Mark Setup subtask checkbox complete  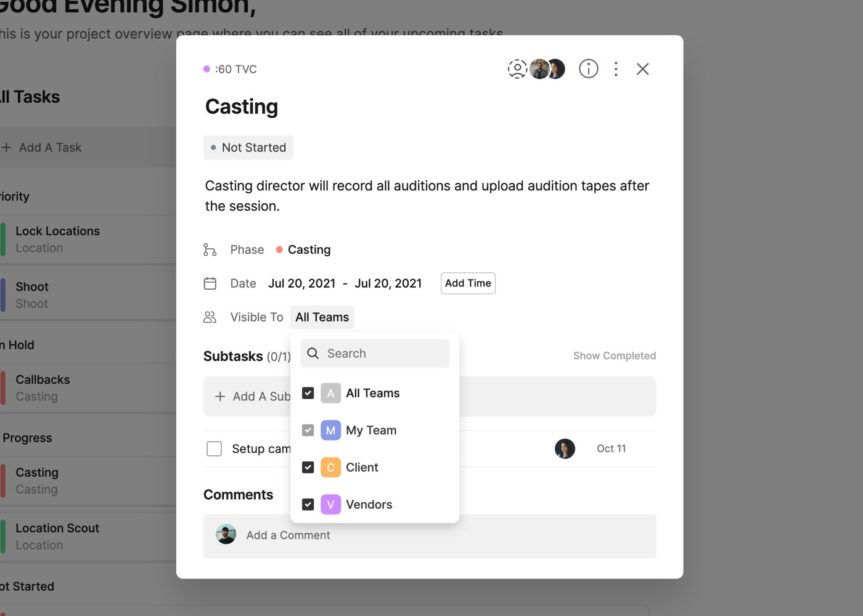tap(214, 448)
